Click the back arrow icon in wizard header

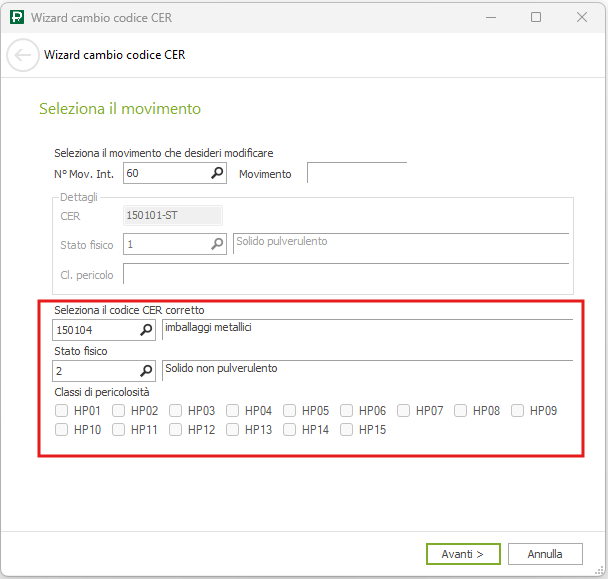(x=22, y=56)
